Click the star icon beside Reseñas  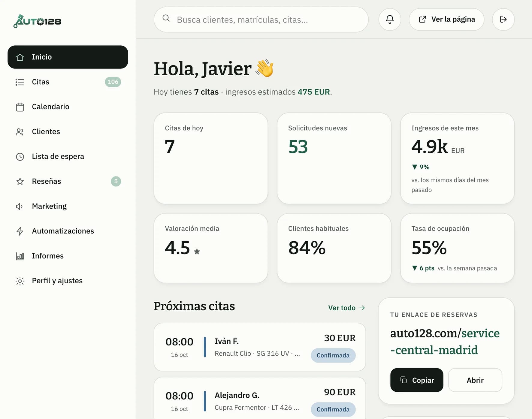(x=20, y=181)
